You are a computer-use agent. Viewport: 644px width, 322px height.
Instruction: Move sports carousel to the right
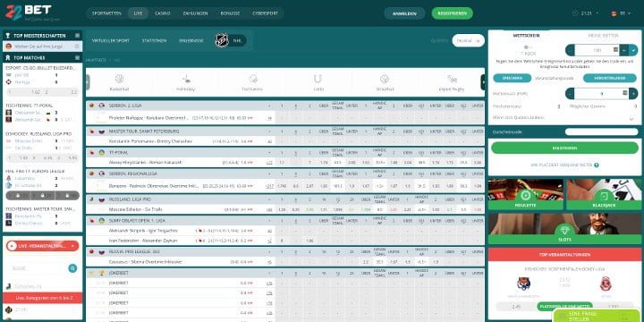click(483, 82)
